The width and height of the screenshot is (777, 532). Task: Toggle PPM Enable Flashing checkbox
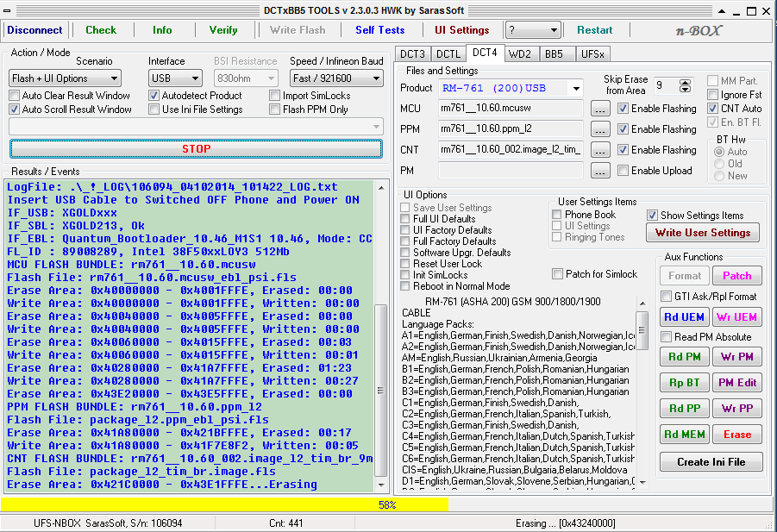623,129
